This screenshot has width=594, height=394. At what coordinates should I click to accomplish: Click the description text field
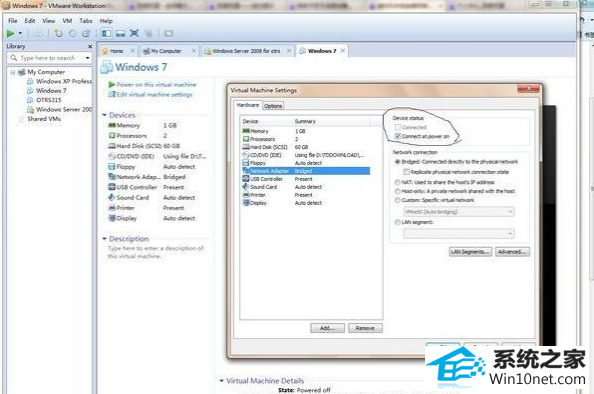point(156,252)
